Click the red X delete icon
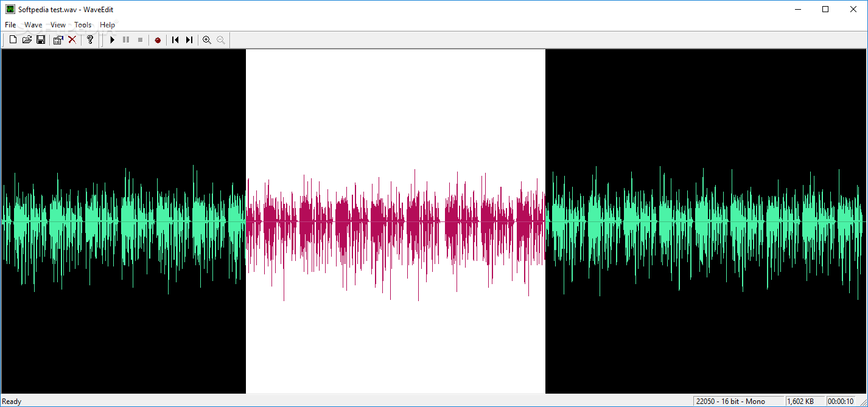The height and width of the screenshot is (407, 868). [72, 40]
